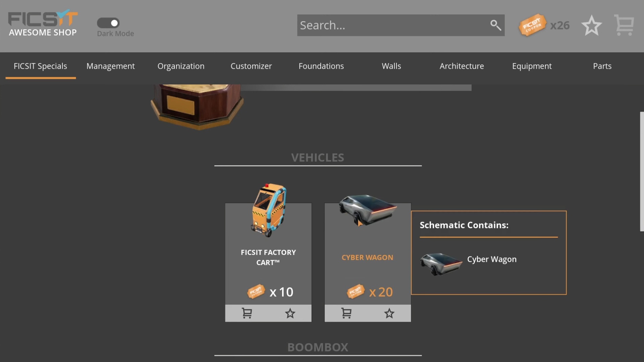Select the Customizer tab
644x362 pixels.
(x=251, y=65)
